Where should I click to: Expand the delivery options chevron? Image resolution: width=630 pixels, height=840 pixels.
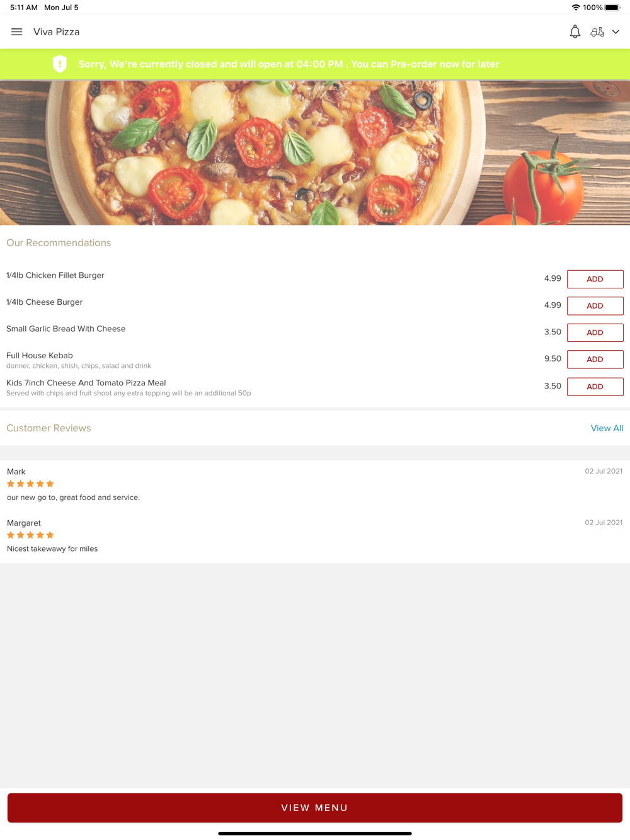[616, 32]
